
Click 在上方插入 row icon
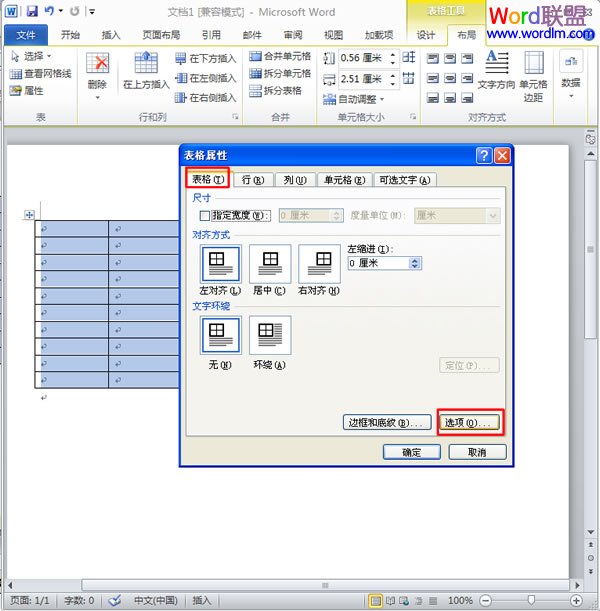pos(146,62)
